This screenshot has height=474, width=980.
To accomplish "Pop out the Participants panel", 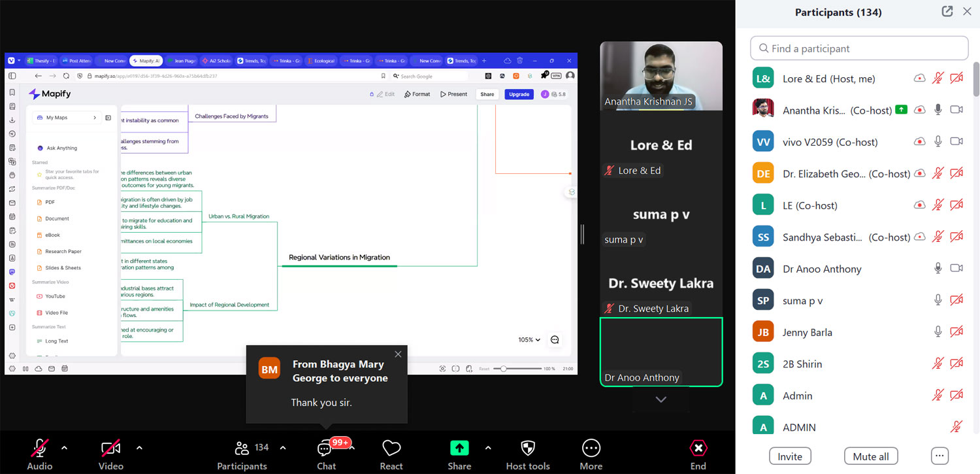I will tap(947, 12).
